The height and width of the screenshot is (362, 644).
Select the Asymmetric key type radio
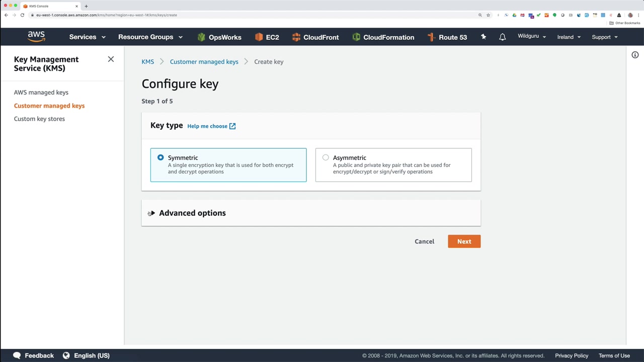tap(326, 157)
